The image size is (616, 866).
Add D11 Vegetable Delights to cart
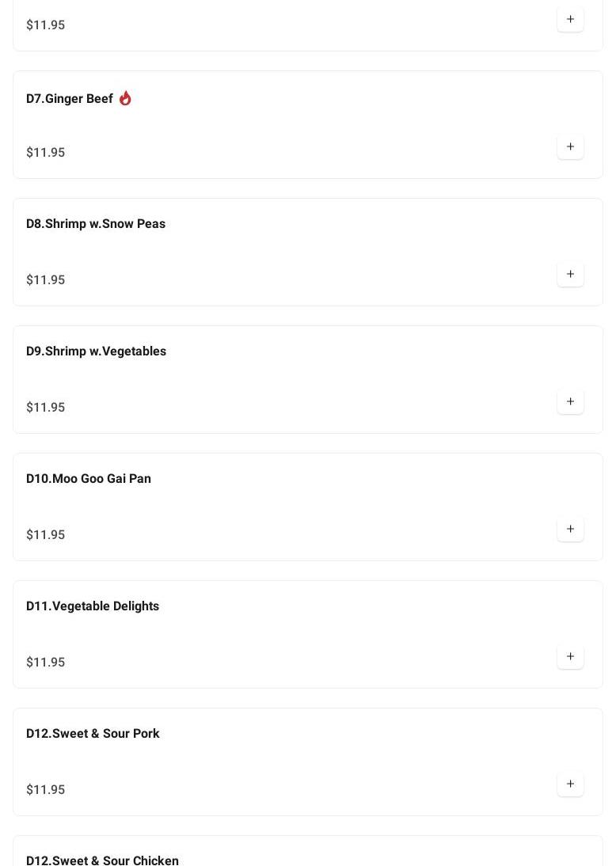click(570, 657)
